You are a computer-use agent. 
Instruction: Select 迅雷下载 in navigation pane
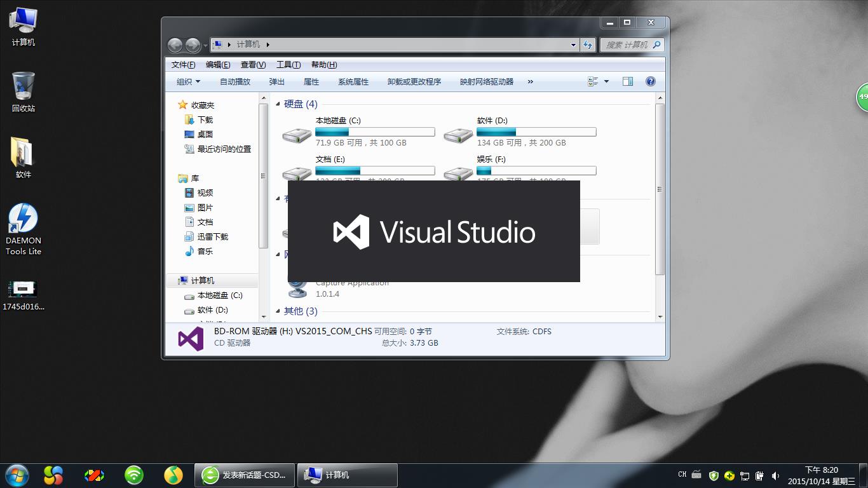[x=206, y=236]
